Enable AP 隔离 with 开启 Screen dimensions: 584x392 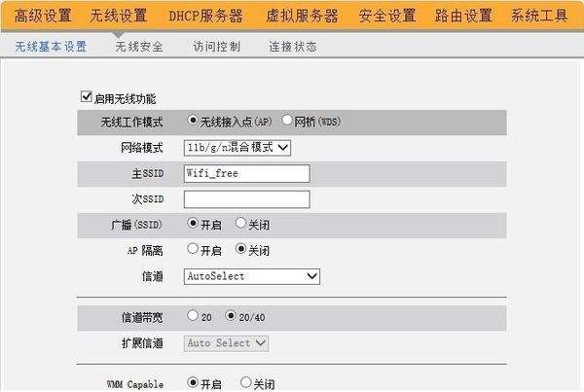(193, 249)
